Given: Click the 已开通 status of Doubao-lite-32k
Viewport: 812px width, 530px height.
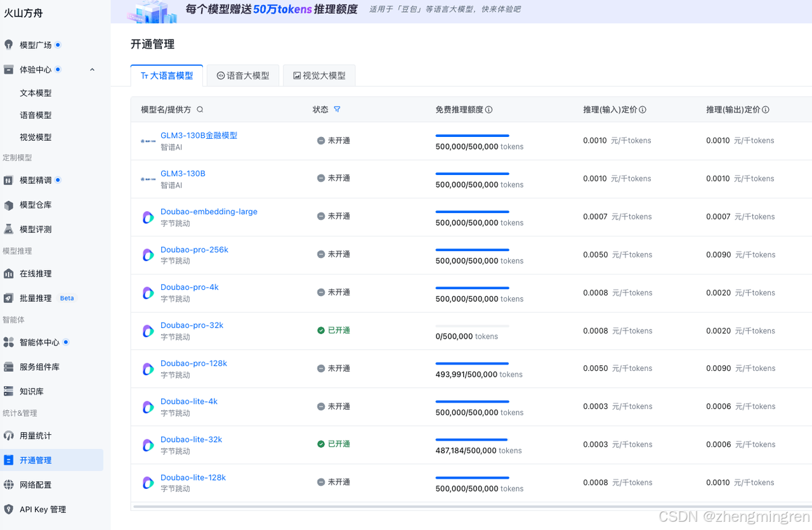Looking at the screenshot, I should pos(334,444).
